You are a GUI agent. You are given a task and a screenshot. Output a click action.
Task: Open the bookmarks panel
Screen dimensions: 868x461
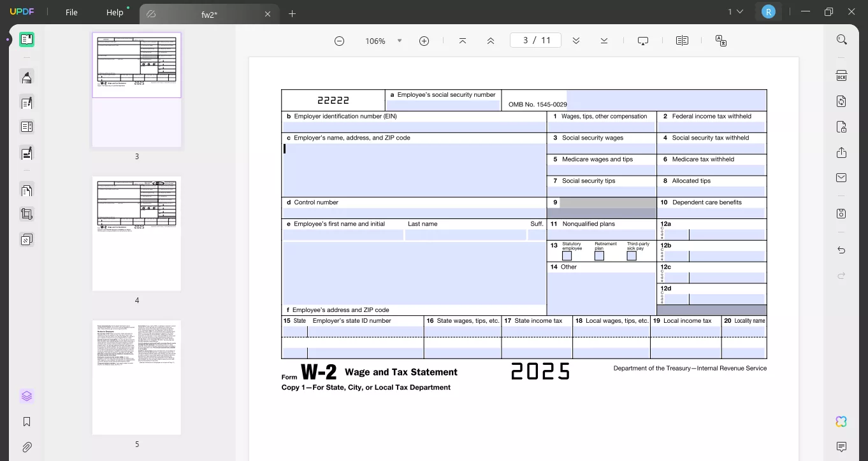(27, 421)
